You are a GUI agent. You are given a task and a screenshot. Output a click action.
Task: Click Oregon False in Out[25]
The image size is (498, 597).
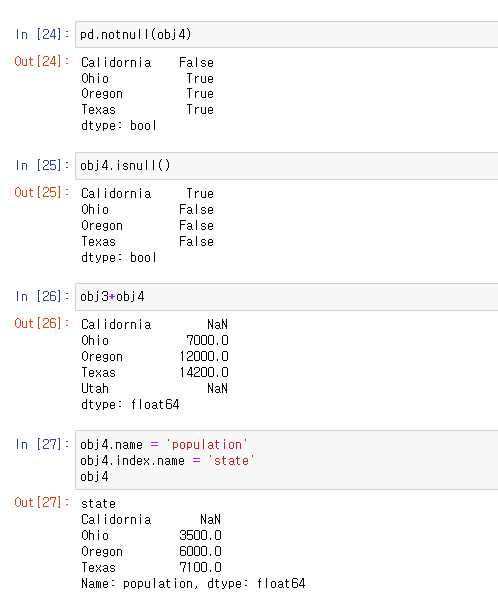147,225
